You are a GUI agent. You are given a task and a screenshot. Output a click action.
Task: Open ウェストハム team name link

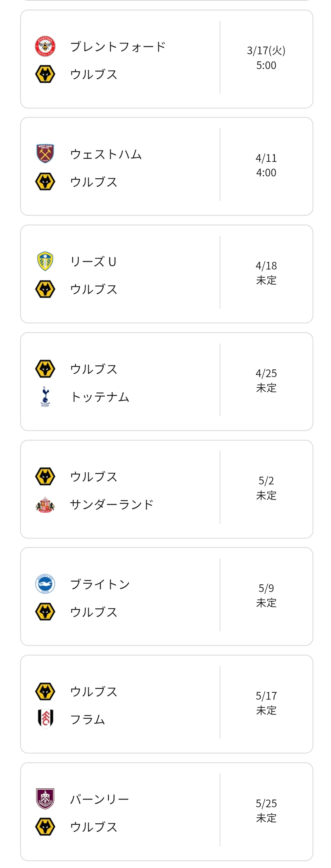click(106, 154)
